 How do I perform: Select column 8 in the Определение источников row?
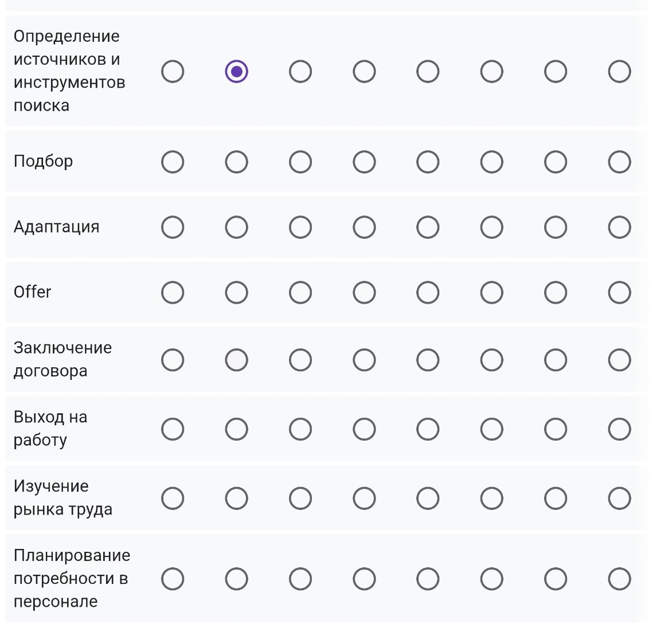[619, 71]
